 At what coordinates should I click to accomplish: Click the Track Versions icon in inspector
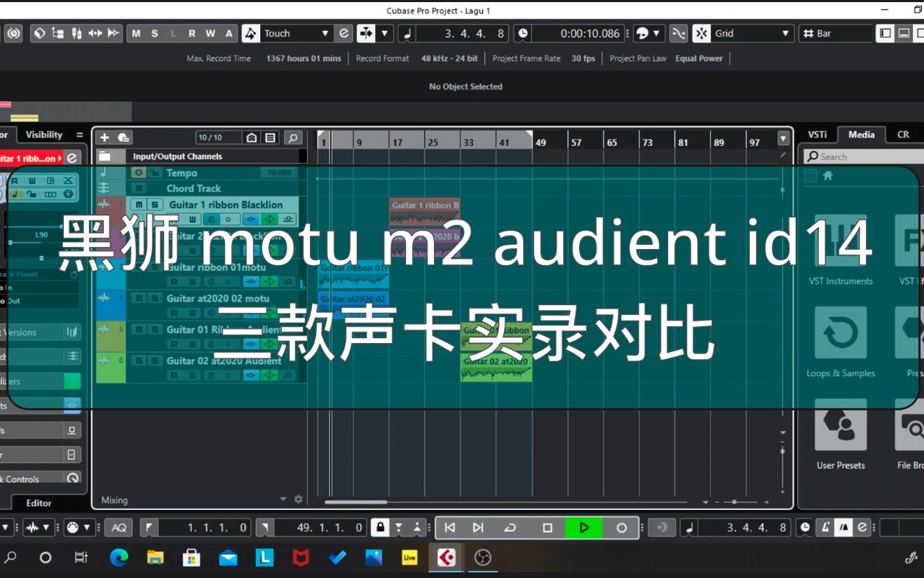72,332
